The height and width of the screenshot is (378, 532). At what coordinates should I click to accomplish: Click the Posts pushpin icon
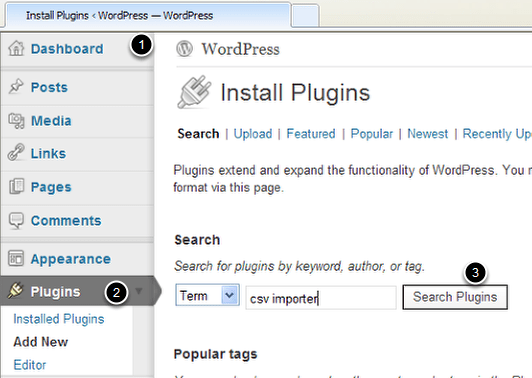(x=16, y=86)
